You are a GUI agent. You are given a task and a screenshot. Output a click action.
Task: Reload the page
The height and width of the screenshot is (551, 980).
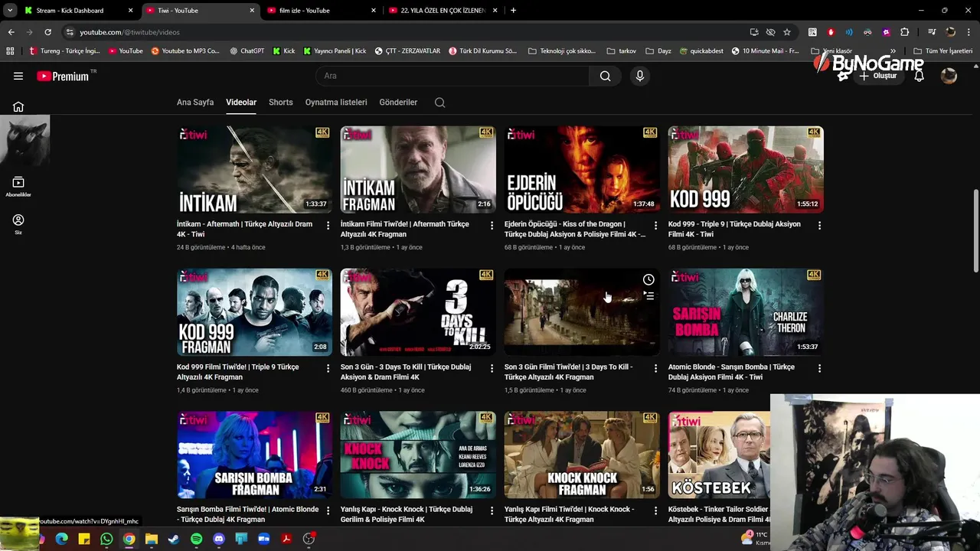point(47,32)
